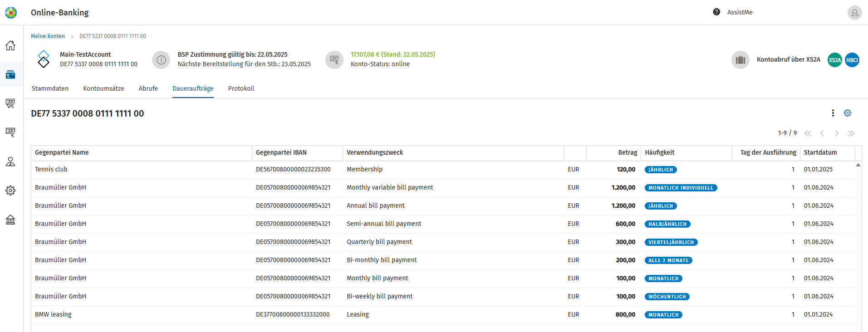The height and width of the screenshot is (332, 868).
Task: Click the last sidebar payment icon above the user
Action: (x=10, y=132)
